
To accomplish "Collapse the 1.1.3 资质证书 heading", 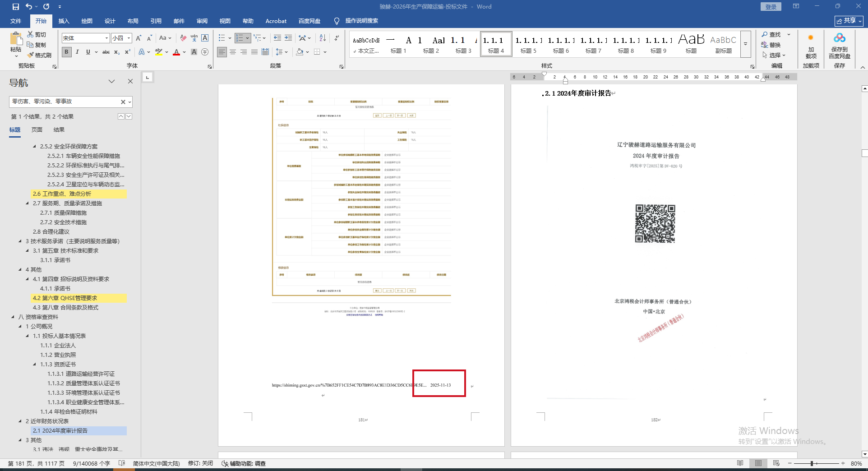I will tap(35, 365).
